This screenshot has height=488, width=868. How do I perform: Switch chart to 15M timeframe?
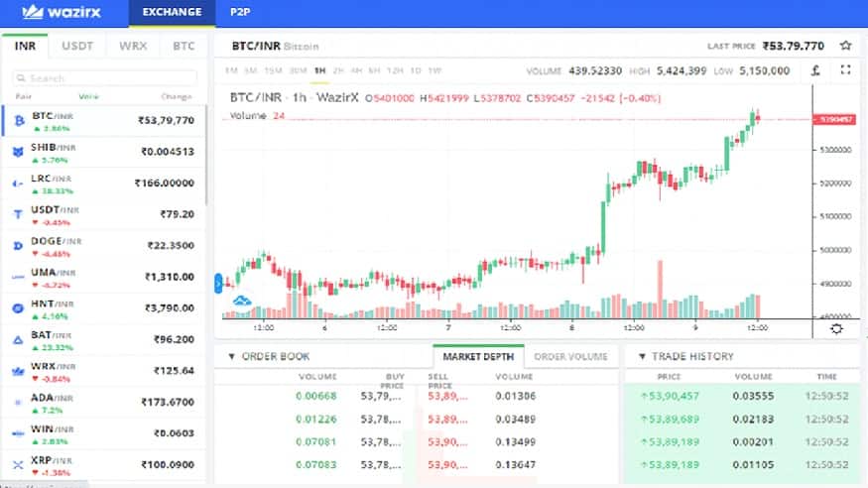[x=273, y=70]
